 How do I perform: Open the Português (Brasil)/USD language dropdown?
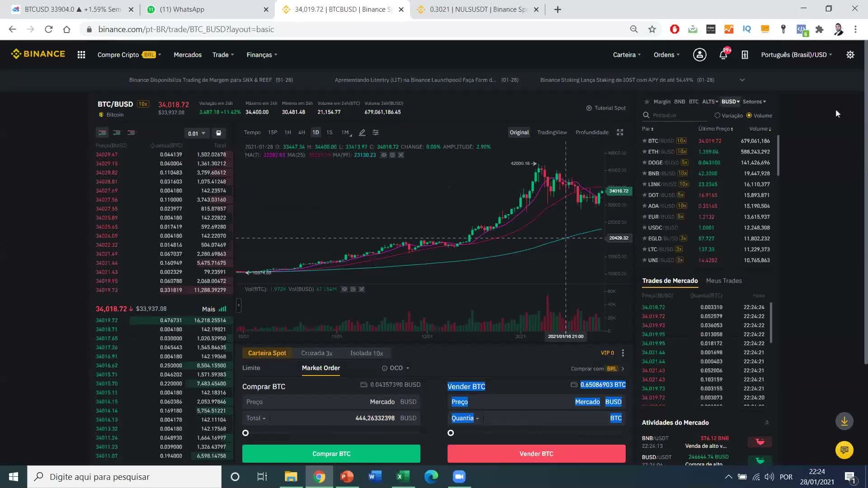point(796,55)
